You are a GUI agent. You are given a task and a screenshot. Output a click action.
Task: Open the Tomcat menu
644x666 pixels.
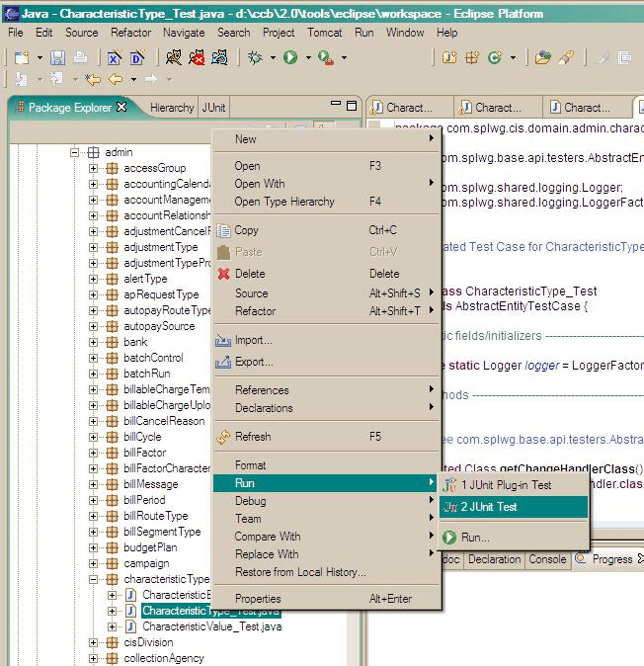[x=325, y=33]
